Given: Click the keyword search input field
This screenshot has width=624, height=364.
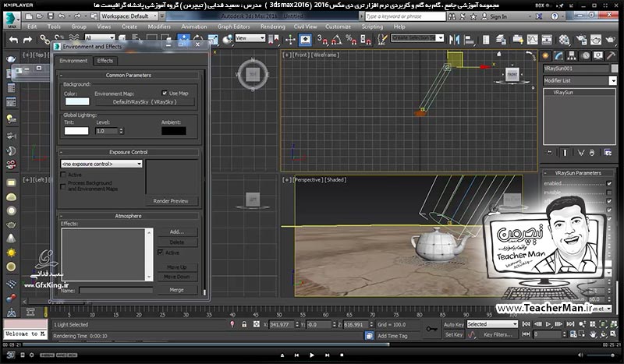Looking at the screenshot, I should [405, 16].
